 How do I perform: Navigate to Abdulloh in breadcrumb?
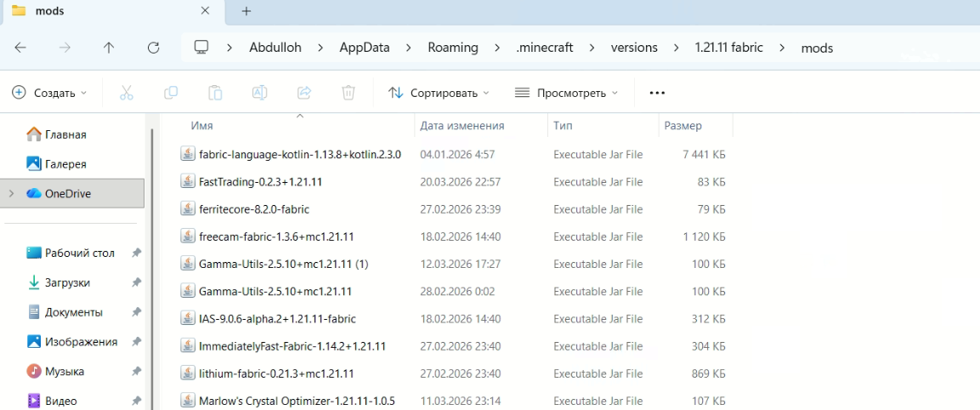[x=275, y=48]
